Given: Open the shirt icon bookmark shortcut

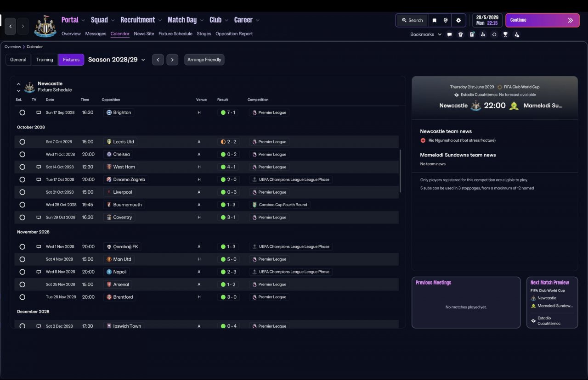Looking at the screenshot, I should pos(461,34).
